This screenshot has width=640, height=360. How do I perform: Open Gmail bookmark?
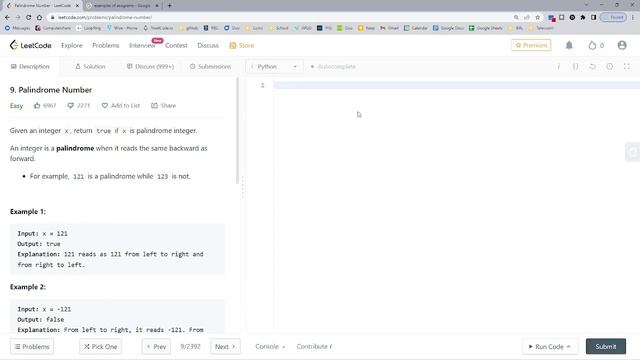389,28
